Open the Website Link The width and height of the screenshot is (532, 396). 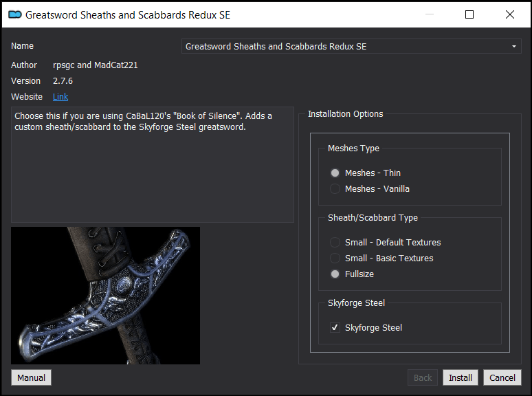point(60,97)
